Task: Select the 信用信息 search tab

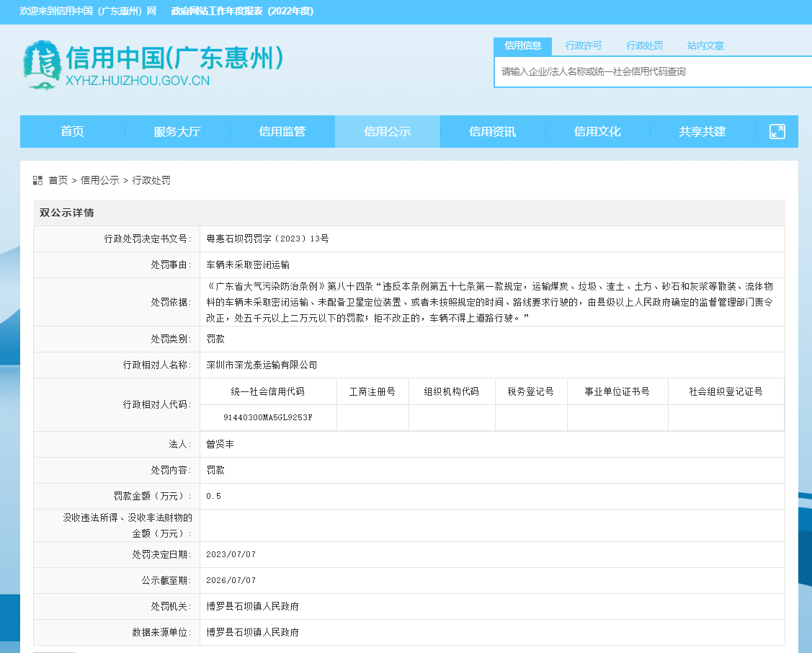Action: 522,46
